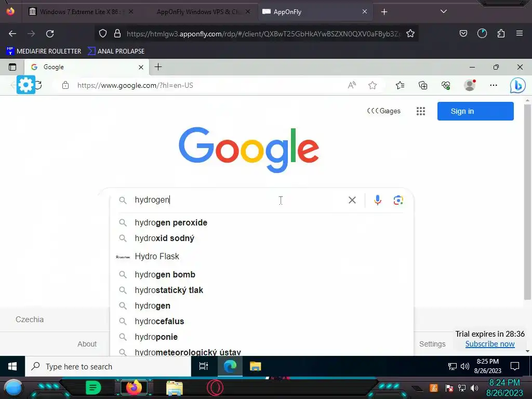The image size is (532, 399).
Task: Select suggestion hydrostatický tlak
Action: 261,290
